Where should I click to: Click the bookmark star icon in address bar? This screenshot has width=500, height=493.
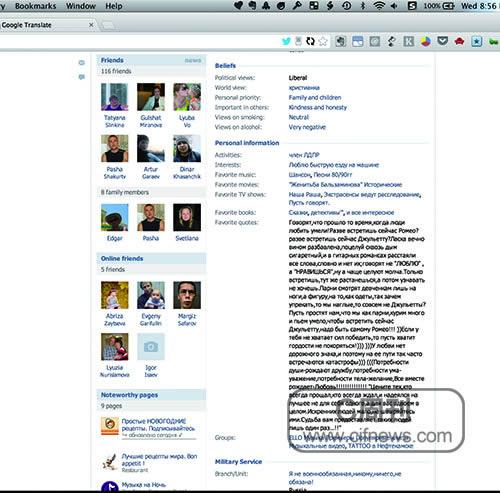click(323, 41)
